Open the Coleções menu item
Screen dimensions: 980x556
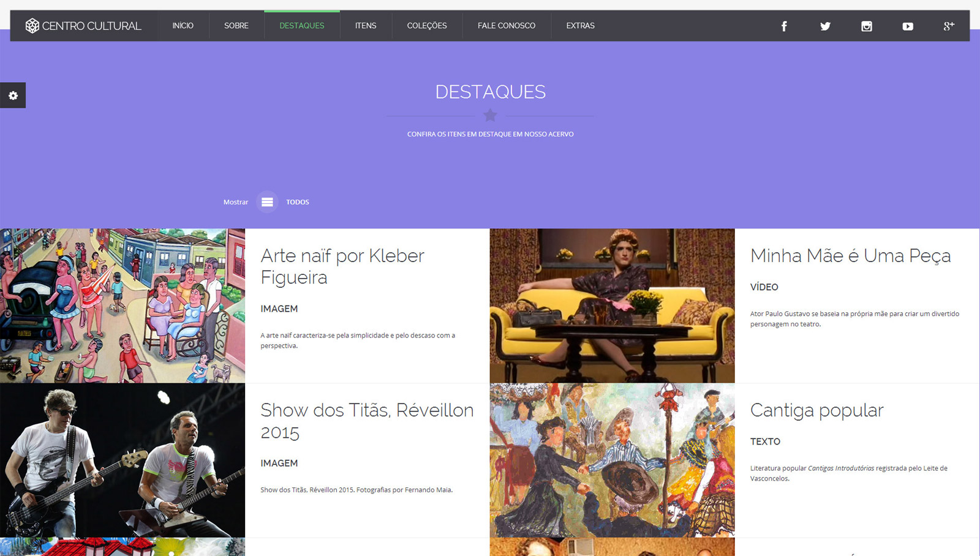[427, 26]
